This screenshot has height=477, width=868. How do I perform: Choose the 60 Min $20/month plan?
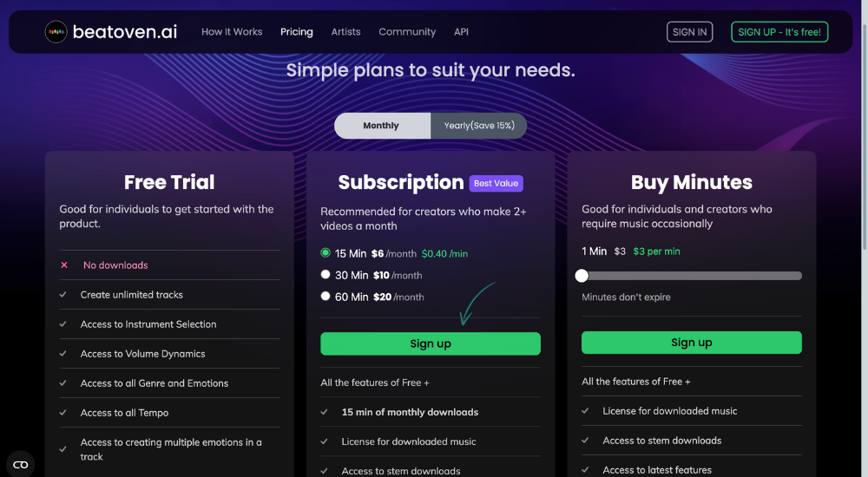pyautogui.click(x=325, y=296)
